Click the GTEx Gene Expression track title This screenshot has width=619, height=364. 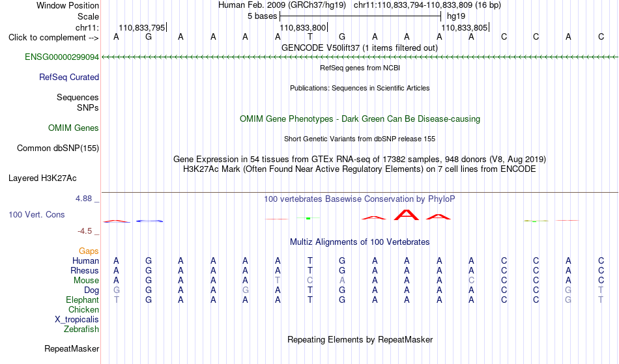[x=360, y=160]
